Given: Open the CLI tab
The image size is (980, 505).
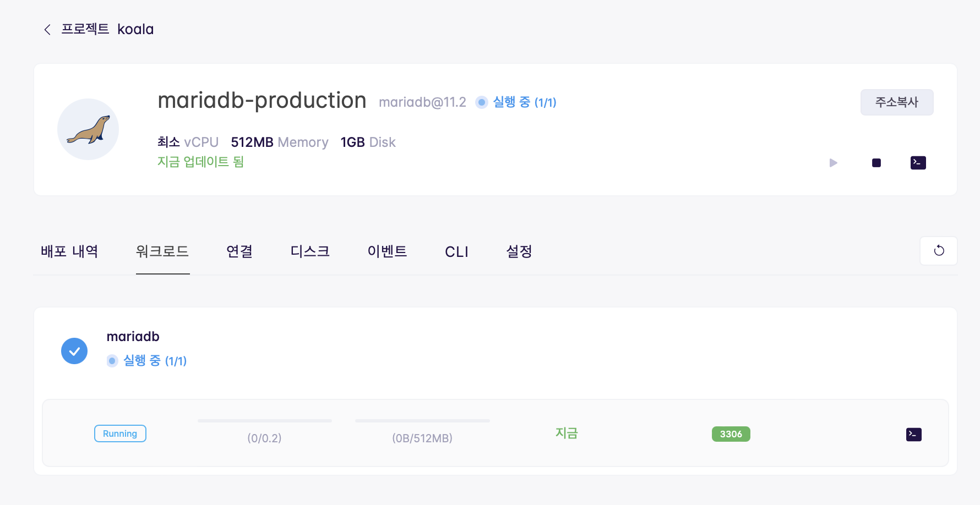Looking at the screenshot, I should click(456, 252).
